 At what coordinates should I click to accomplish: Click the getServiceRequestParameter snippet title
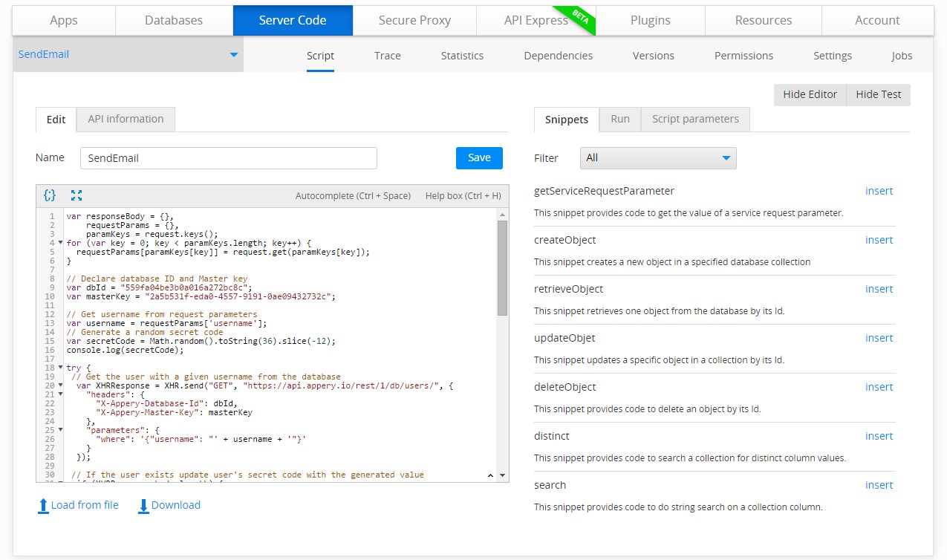pyautogui.click(x=604, y=191)
